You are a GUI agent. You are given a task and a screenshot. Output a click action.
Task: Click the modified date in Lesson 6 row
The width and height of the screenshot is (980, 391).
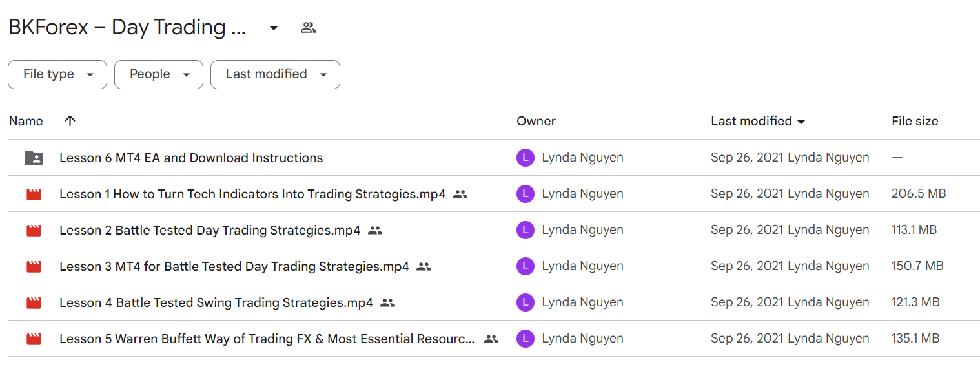click(x=746, y=158)
